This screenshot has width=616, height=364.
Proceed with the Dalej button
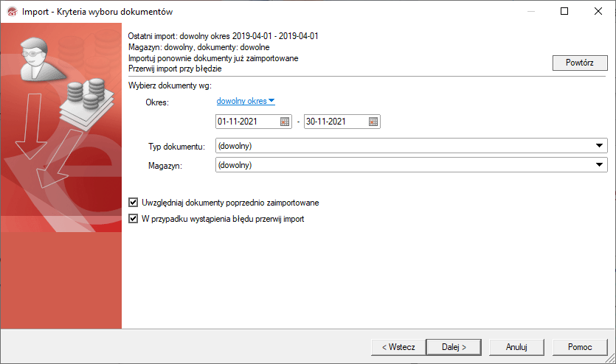(454, 347)
